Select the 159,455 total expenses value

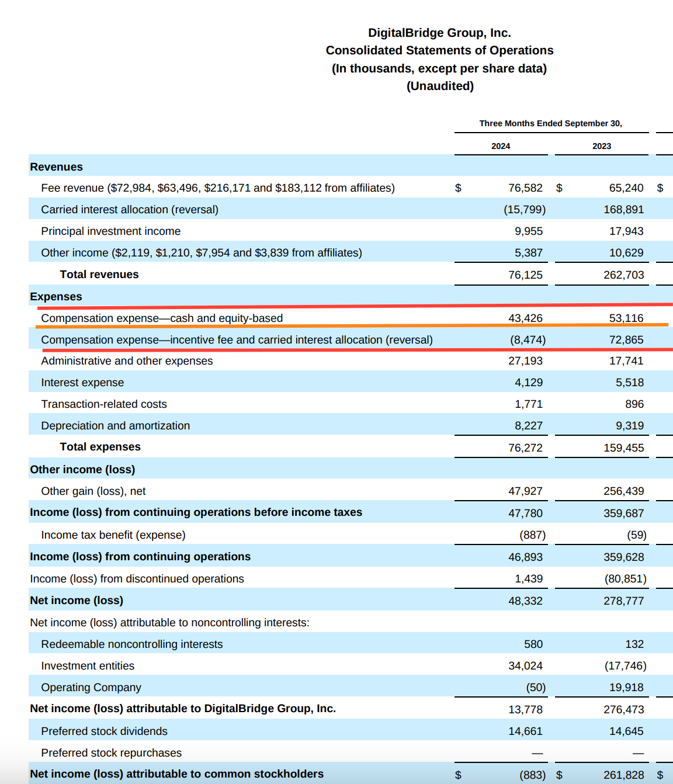(624, 448)
